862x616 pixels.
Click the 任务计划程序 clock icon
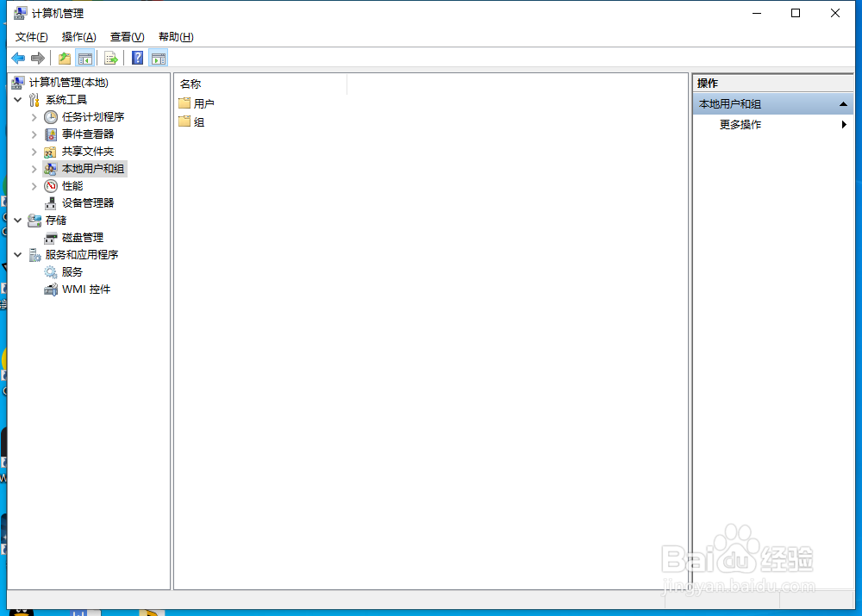pyautogui.click(x=51, y=117)
